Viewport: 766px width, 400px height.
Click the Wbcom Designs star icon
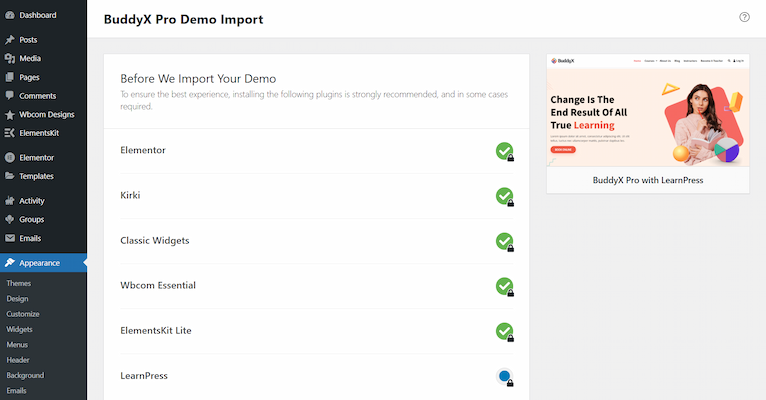tap(9, 115)
